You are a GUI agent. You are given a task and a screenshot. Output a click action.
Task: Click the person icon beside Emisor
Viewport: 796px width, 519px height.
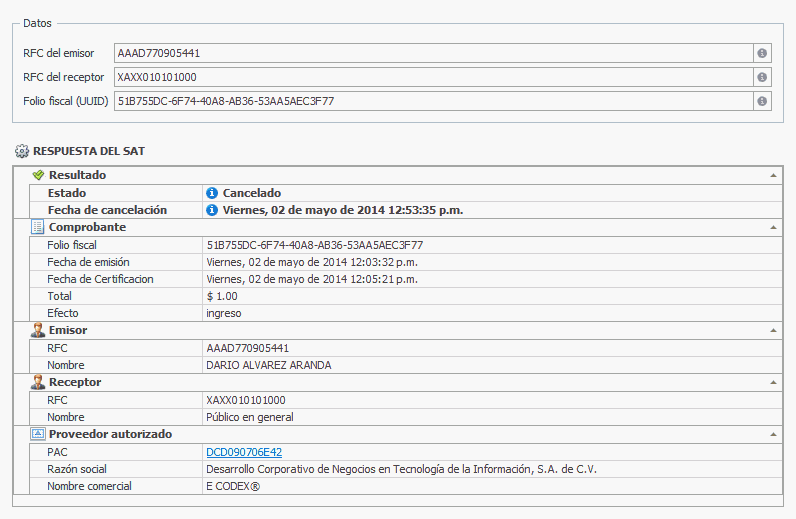pyautogui.click(x=38, y=330)
